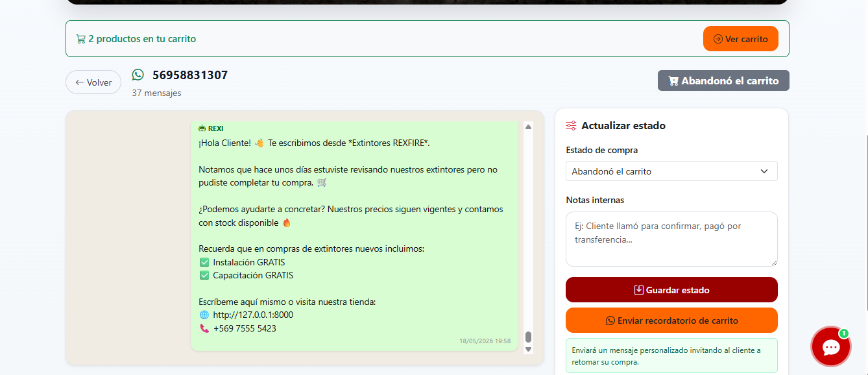Click the Notas internas text area
The width and height of the screenshot is (868, 375).
671,239
